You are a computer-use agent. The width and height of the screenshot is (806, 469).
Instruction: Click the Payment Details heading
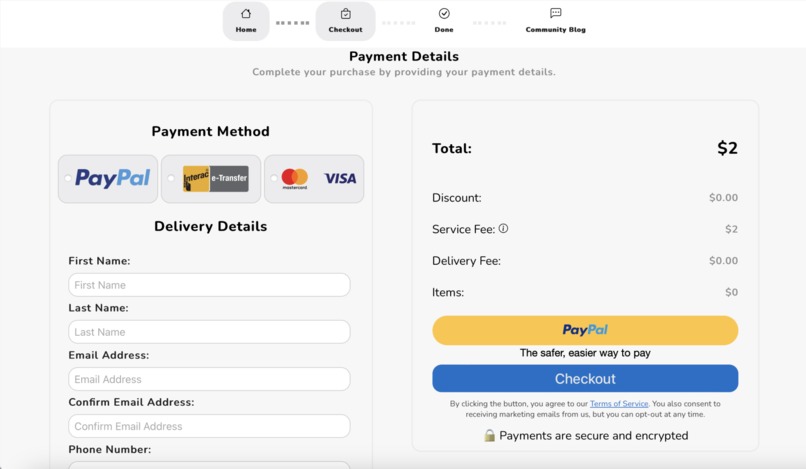[x=404, y=56]
